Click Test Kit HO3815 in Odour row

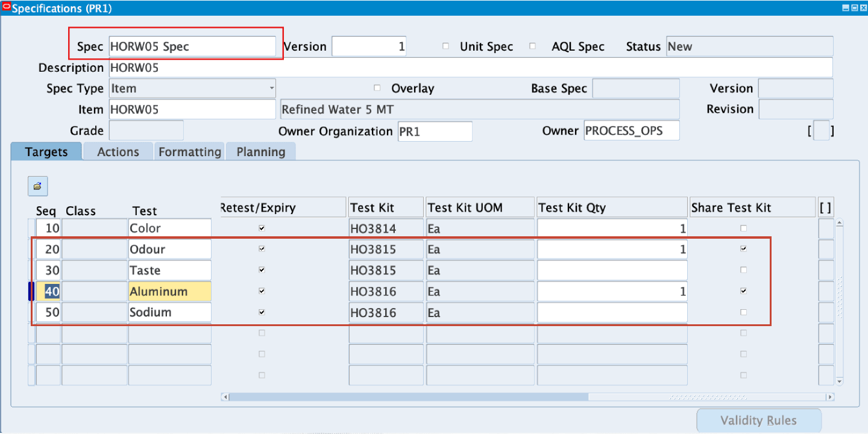[x=386, y=249]
